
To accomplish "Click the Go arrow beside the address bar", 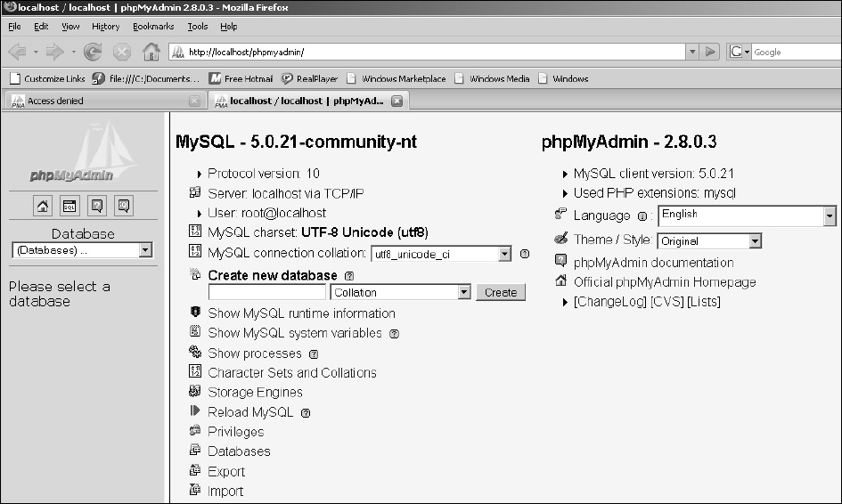I will coord(710,52).
